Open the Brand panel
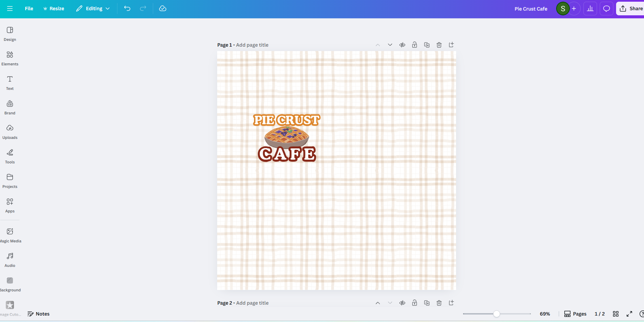 pos(10,108)
